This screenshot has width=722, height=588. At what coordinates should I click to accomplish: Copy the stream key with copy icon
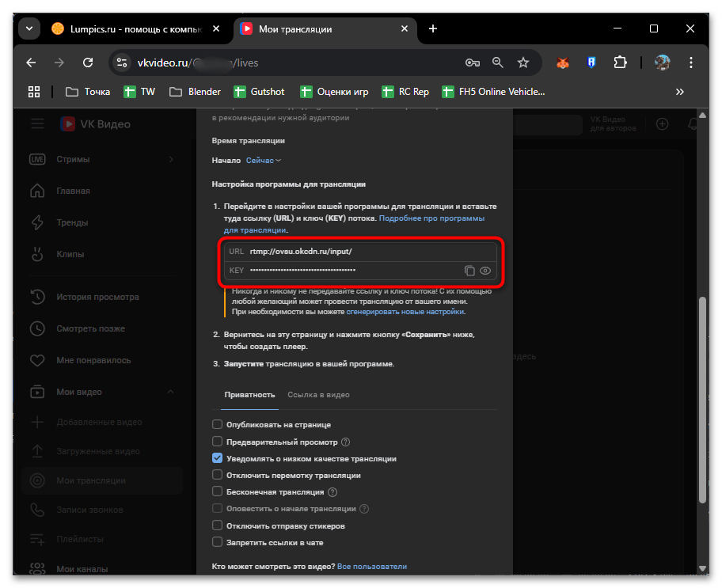point(469,271)
